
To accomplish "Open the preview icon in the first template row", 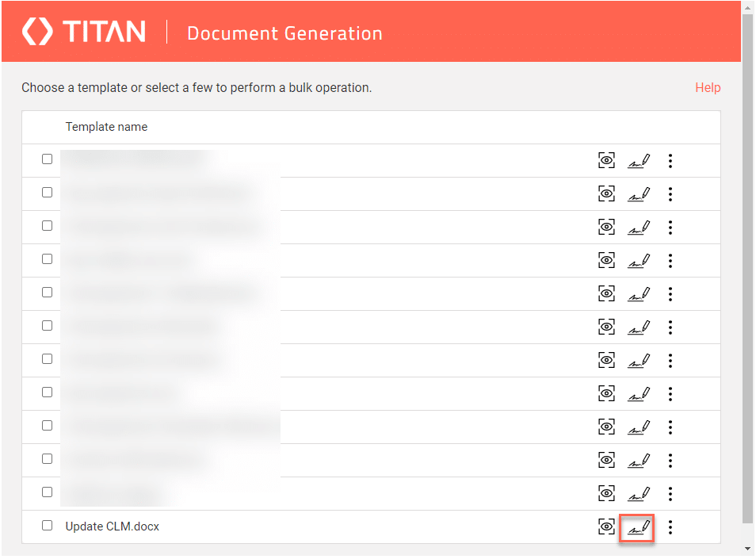I will (x=606, y=161).
